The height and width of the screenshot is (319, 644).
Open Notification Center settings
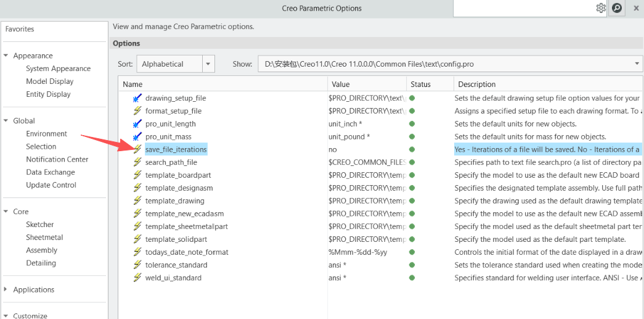pos(57,159)
